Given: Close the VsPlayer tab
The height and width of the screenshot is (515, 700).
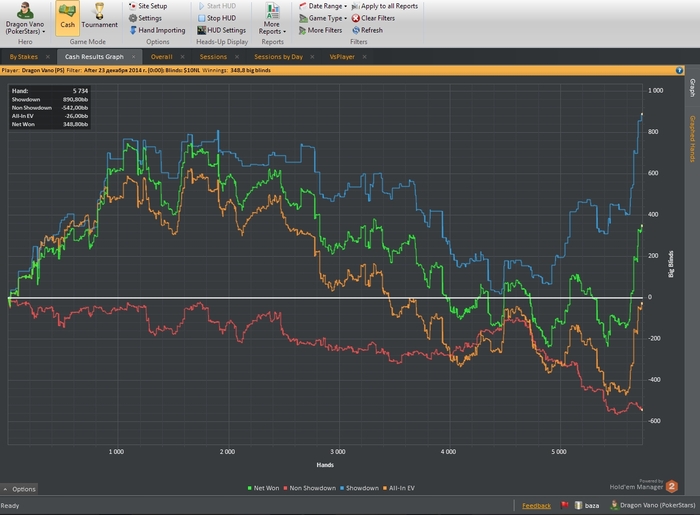Looking at the screenshot, I should [x=364, y=57].
